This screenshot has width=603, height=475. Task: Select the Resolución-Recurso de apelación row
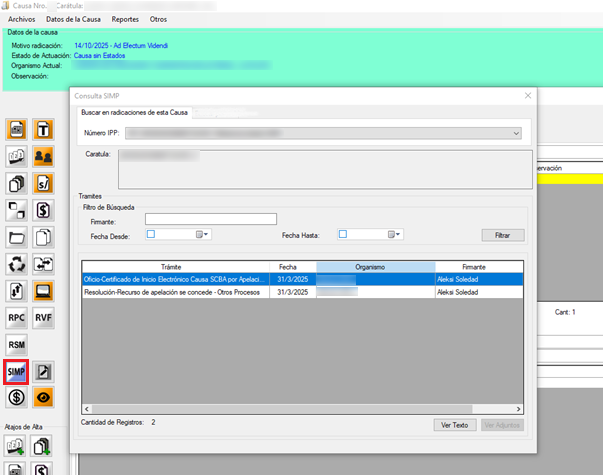tap(175, 291)
